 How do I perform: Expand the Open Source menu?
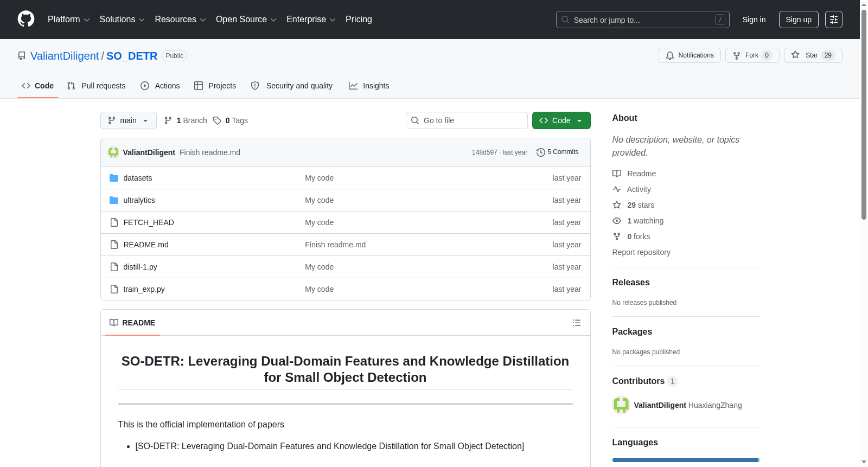[246, 20]
